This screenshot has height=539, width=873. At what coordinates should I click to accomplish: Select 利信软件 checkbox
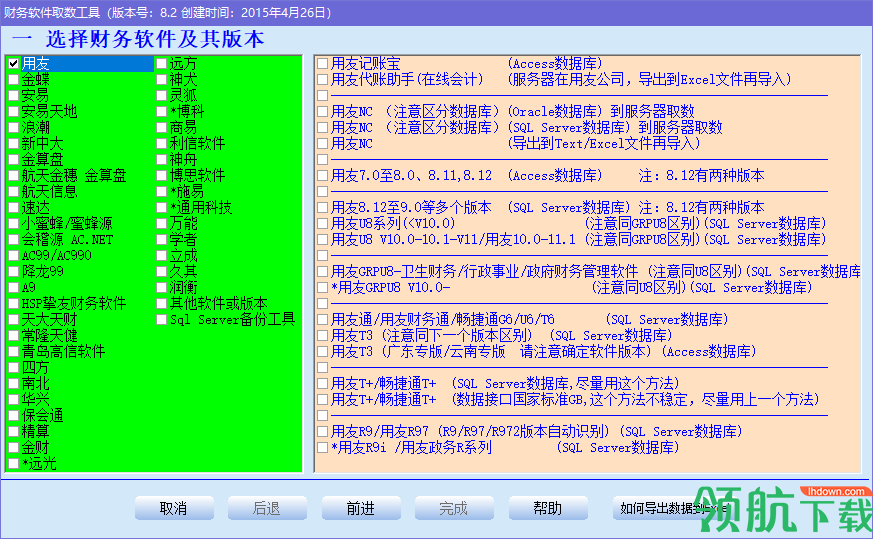tap(161, 144)
